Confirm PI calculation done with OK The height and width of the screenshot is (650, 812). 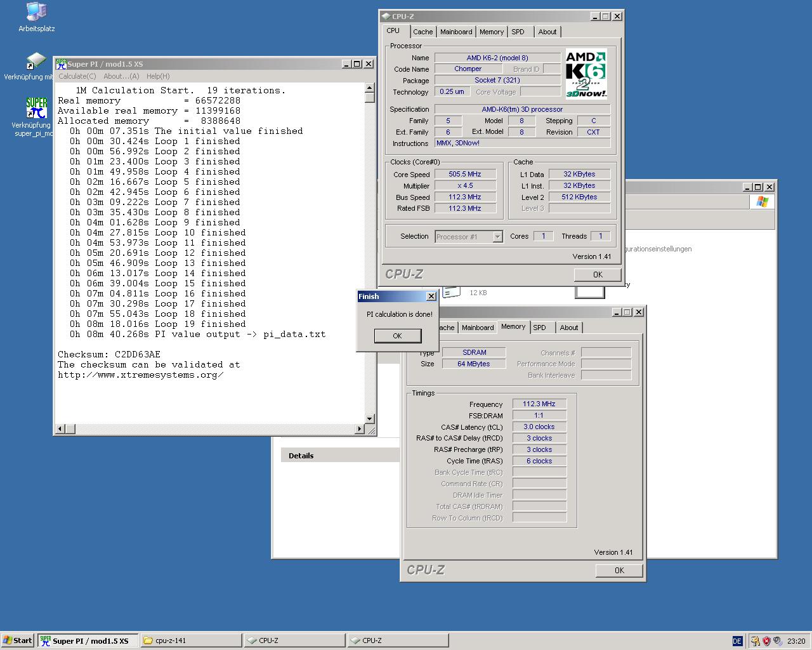[x=397, y=336]
